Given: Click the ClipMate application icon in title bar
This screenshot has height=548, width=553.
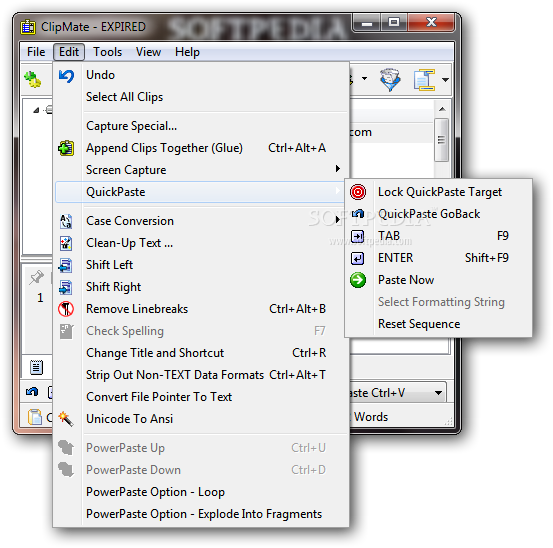Looking at the screenshot, I should coord(28,27).
